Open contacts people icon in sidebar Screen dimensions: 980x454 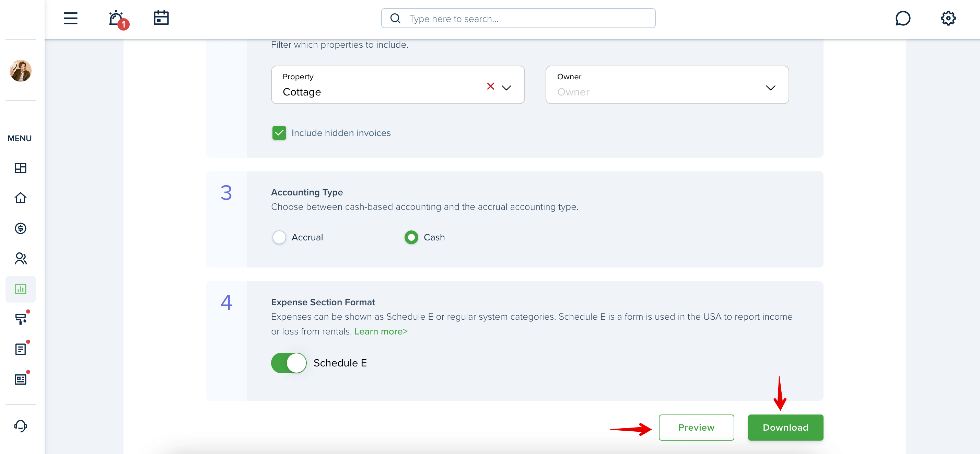[21, 259]
